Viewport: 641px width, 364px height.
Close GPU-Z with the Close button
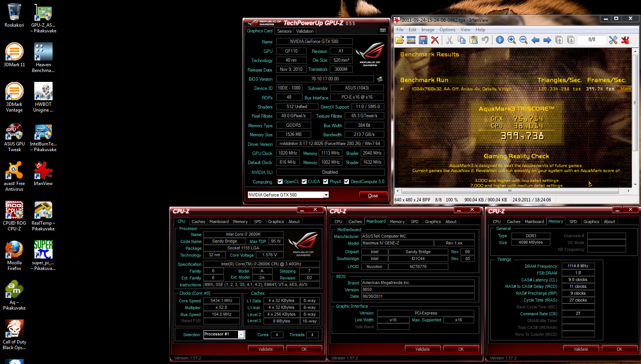(x=373, y=196)
